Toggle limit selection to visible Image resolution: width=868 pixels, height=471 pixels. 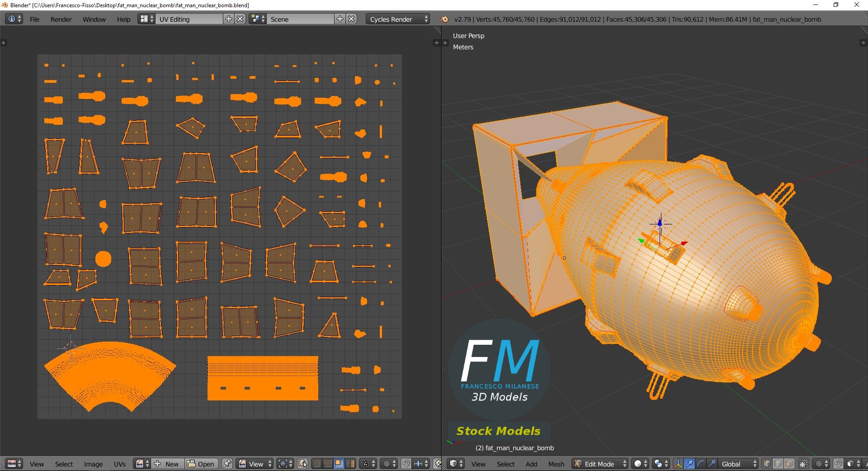[803, 464]
